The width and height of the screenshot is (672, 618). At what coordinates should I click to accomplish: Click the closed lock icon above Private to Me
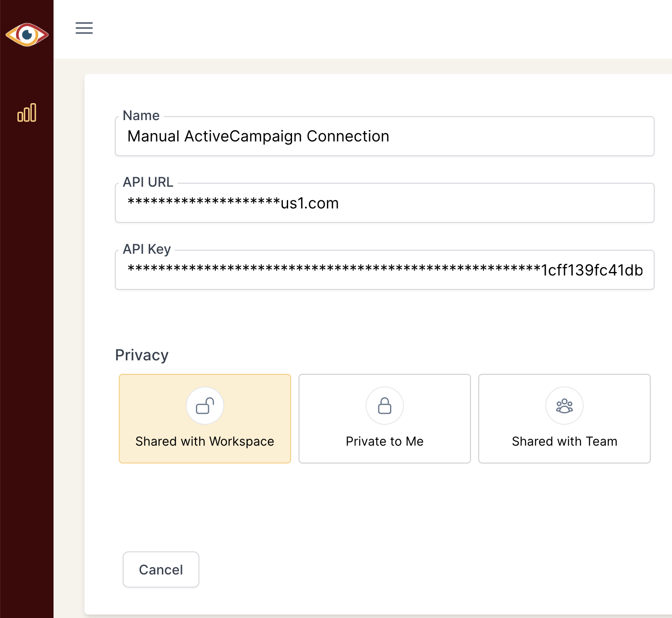pyautogui.click(x=384, y=405)
